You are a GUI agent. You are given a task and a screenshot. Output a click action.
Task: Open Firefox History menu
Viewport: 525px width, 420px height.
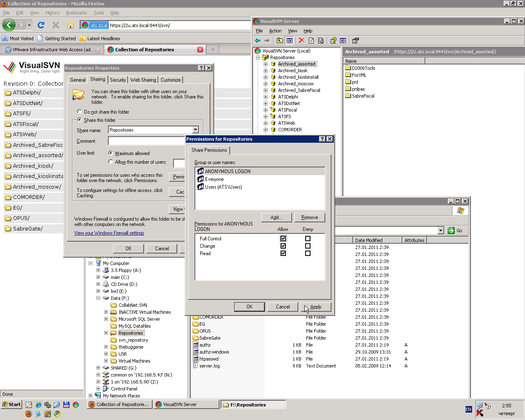[x=52, y=13]
